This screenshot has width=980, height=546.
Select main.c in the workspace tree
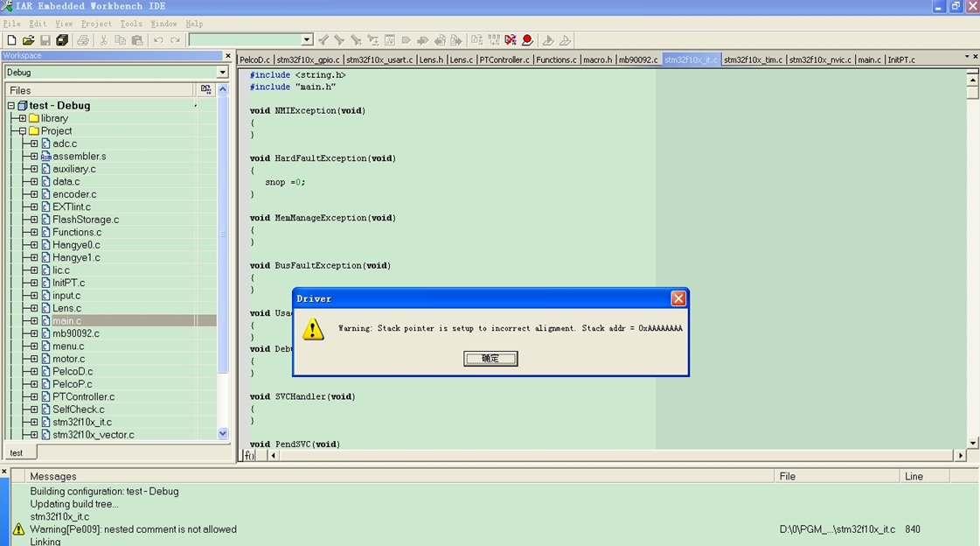66,321
